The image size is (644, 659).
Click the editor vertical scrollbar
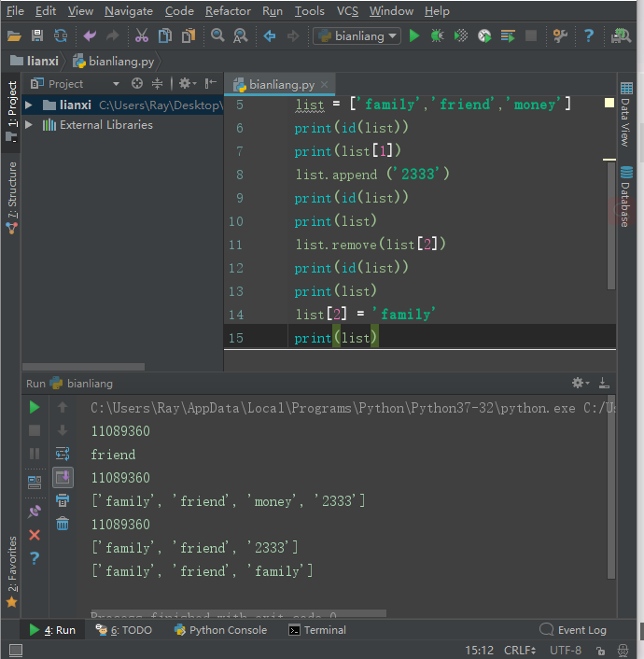(x=611, y=225)
